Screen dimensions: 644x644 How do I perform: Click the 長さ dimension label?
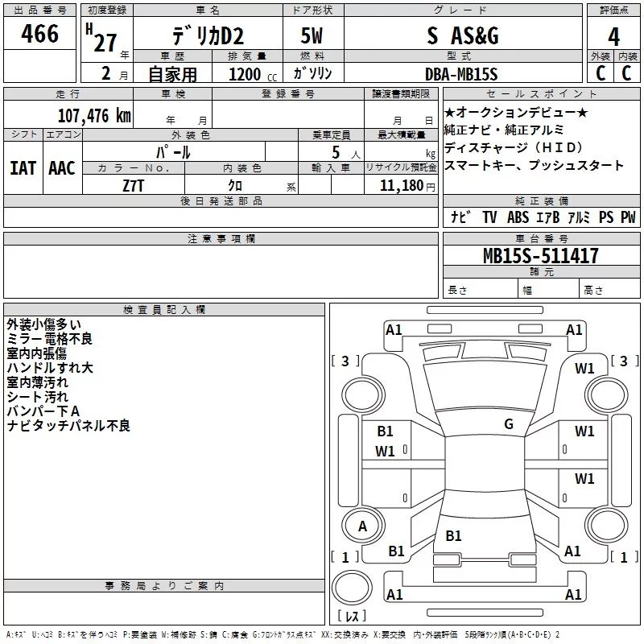tap(457, 291)
